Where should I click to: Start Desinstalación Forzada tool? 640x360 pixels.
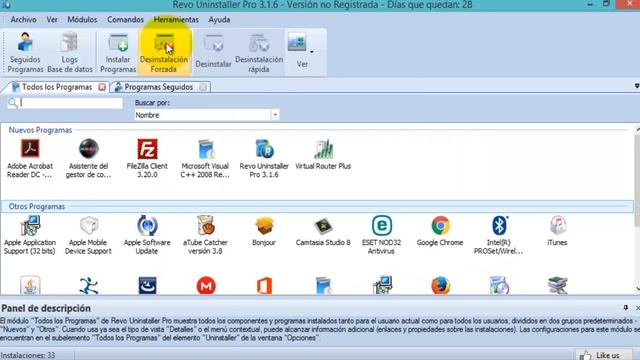point(164,53)
